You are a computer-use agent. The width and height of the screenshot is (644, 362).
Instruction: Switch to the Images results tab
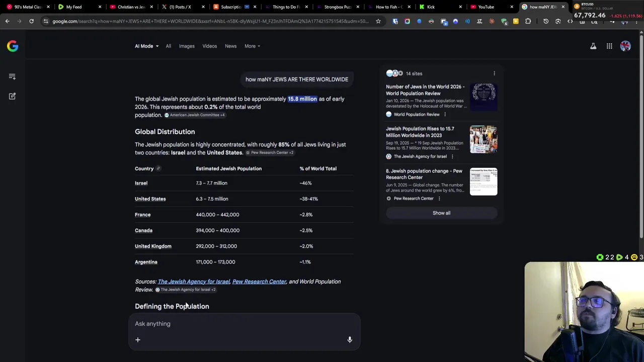coord(187,46)
